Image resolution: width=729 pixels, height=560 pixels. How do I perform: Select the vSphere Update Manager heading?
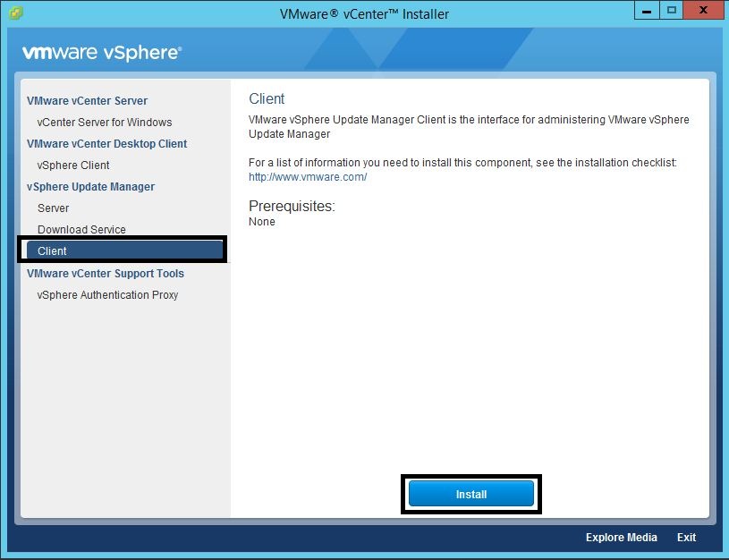click(90, 187)
